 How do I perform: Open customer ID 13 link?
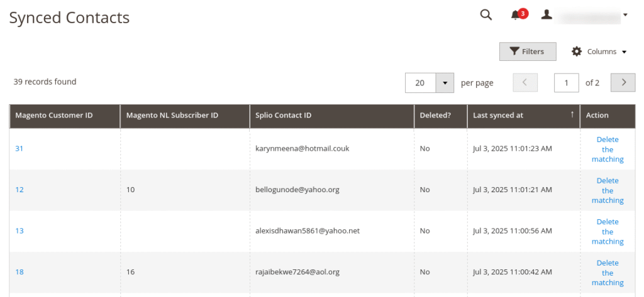pos(19,231)
